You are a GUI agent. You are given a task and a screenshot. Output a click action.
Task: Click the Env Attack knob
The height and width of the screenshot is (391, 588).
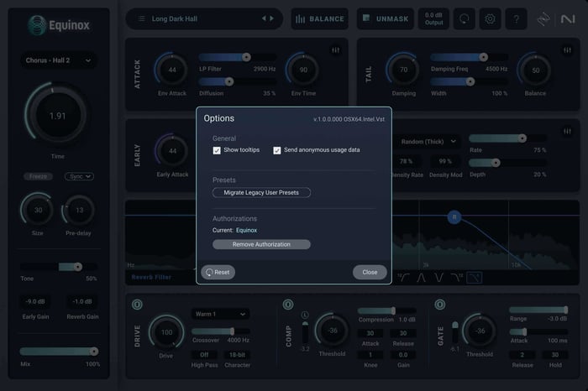click(171, 70)
